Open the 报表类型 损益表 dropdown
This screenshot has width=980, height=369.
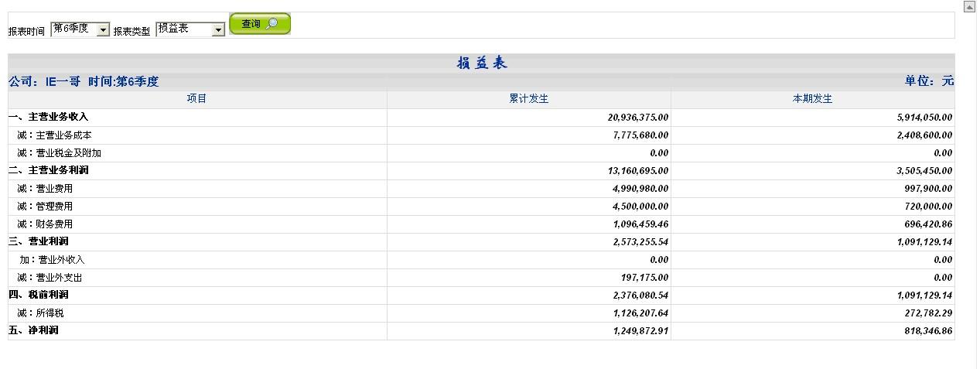click(x=190, y=29)
